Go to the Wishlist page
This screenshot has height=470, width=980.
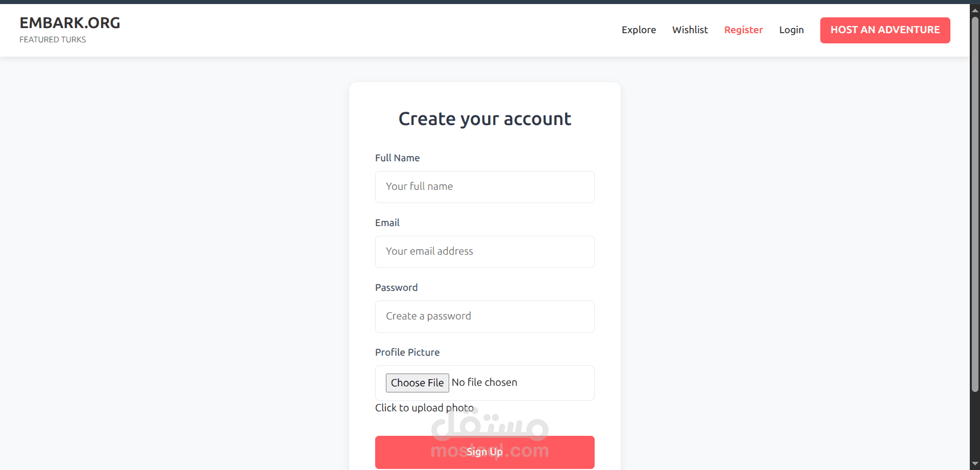(690, 30)
